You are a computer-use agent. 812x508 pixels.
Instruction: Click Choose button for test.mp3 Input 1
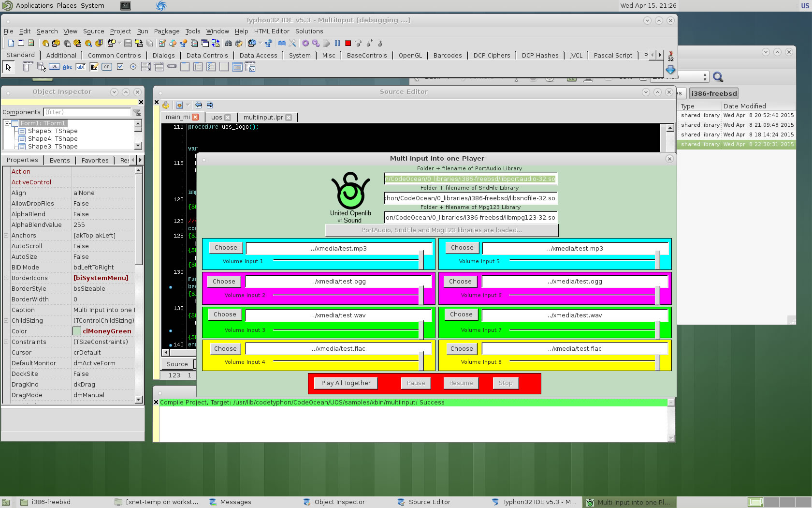[226, 248]
